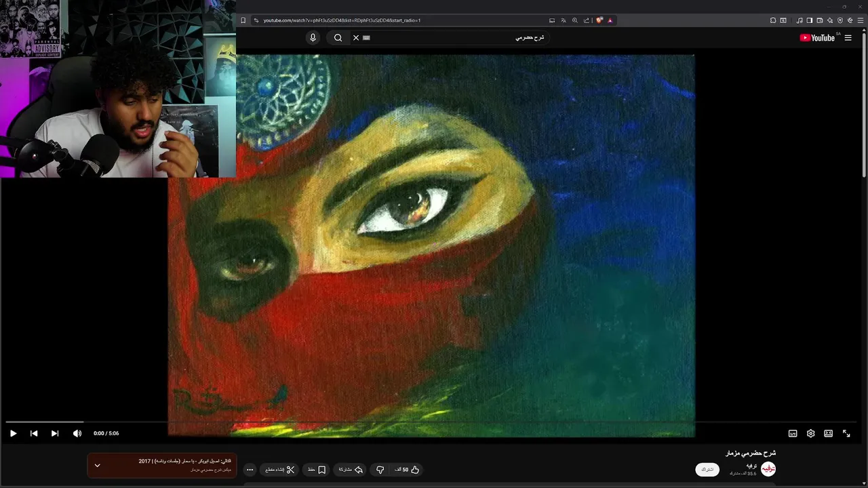This screenshot has width=868, height=488.
Task: Toggle the browser sidebar panel
Action: (x=810, y=20)
